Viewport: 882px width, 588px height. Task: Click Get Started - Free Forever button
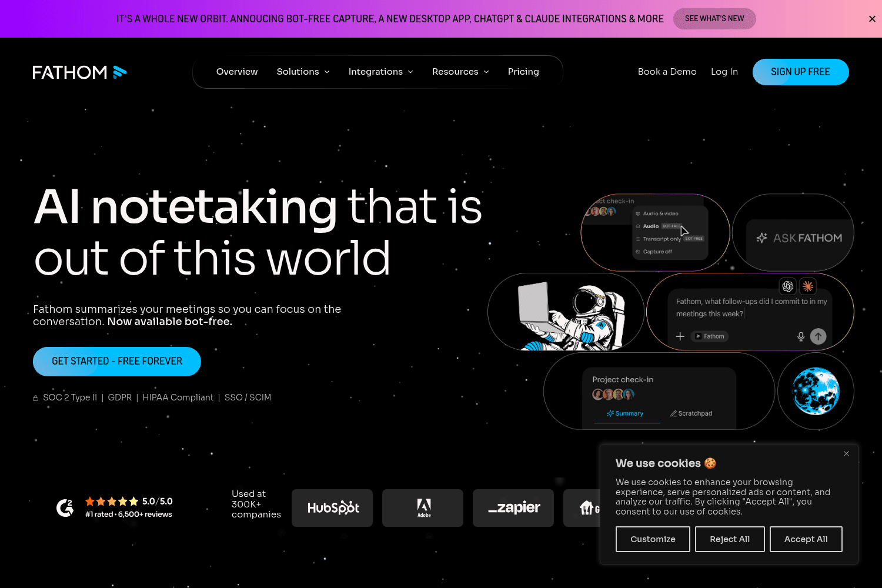pyautogui.click(x=117, y=361)
